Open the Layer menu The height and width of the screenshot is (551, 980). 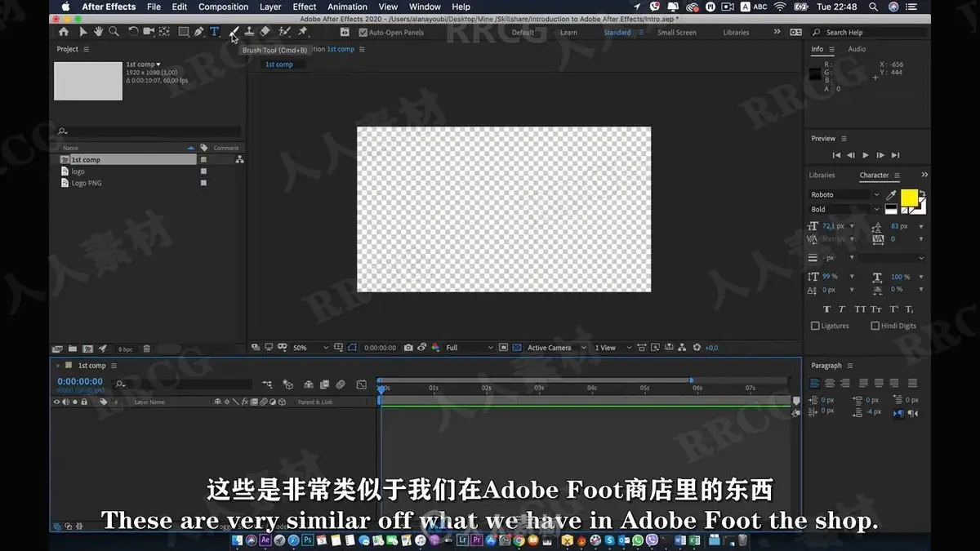click(270, 7)
